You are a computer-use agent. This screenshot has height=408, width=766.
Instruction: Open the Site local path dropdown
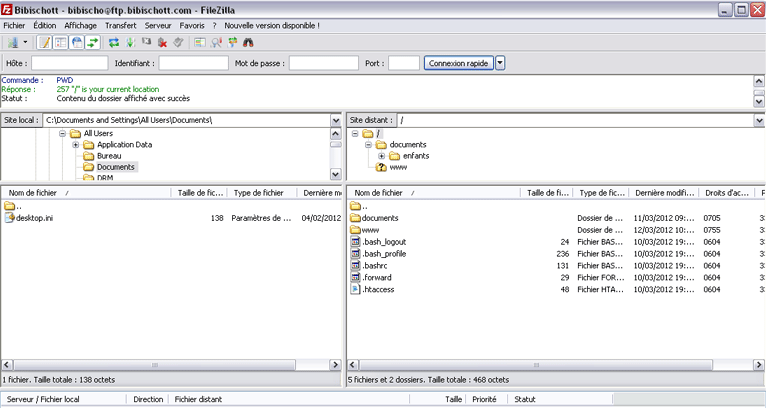(336, 120)
